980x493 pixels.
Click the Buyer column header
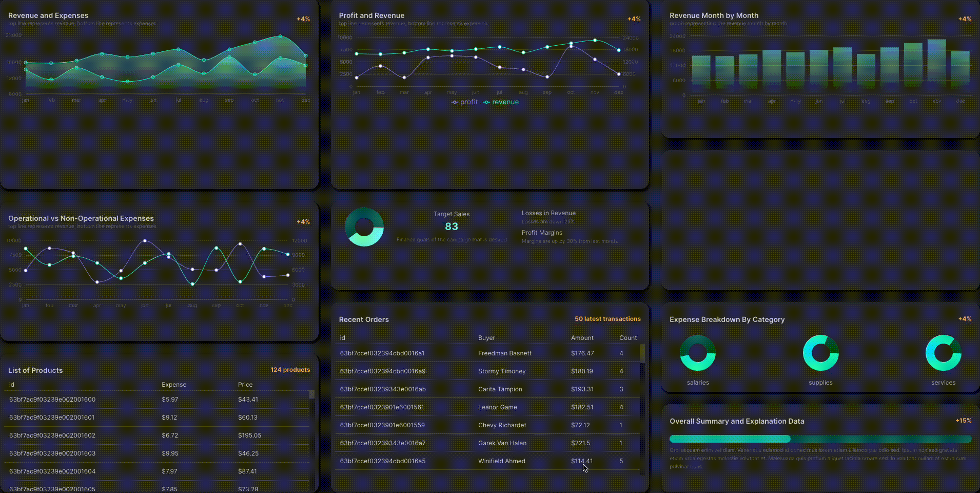[x=486, y=338]
